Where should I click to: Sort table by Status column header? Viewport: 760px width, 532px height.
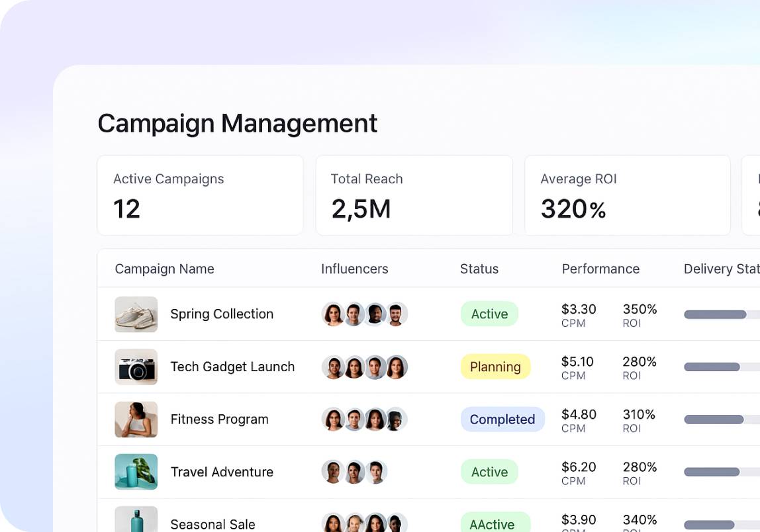(479, 269)
